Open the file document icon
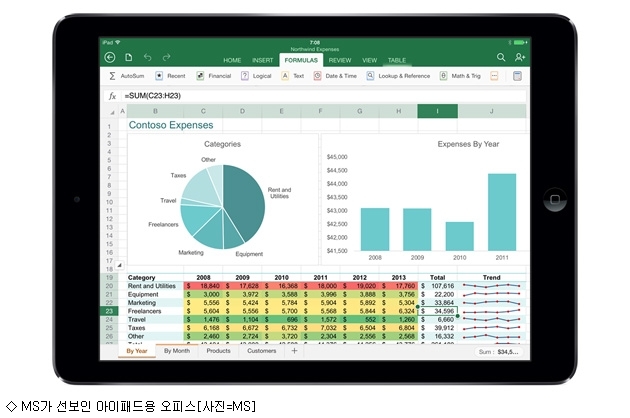This screenshot has width=630, height=418. point(129,57)
